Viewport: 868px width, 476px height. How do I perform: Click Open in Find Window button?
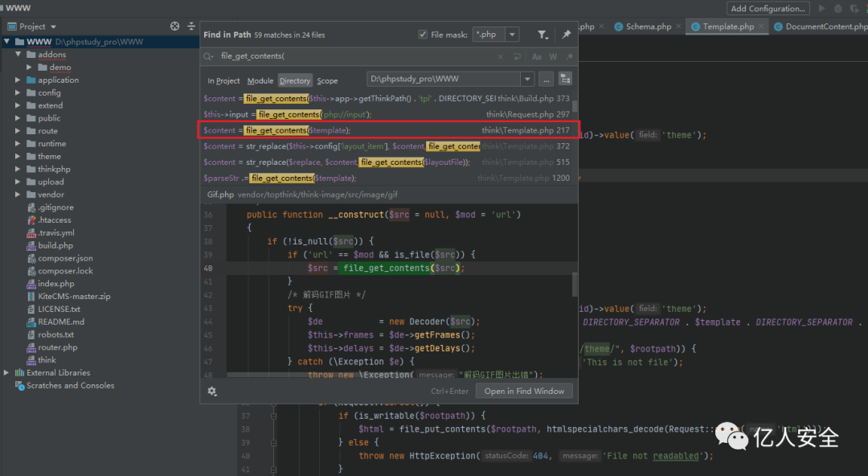(x=524, y=392)
